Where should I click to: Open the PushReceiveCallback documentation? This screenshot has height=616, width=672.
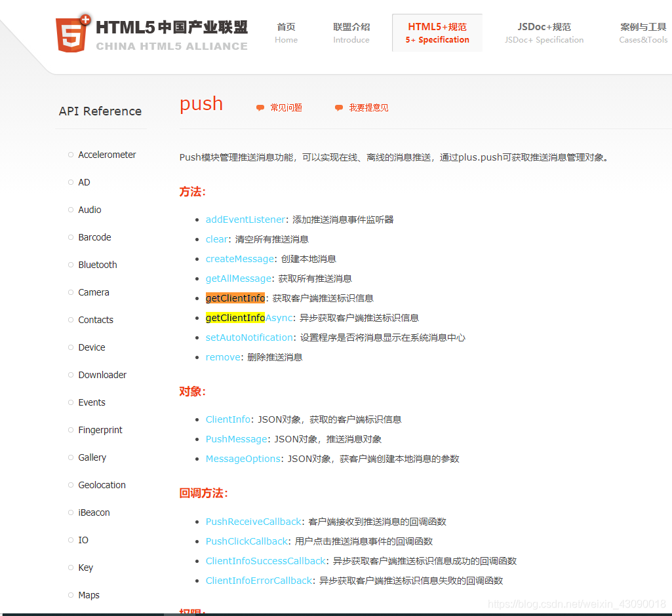click(253, 521)
